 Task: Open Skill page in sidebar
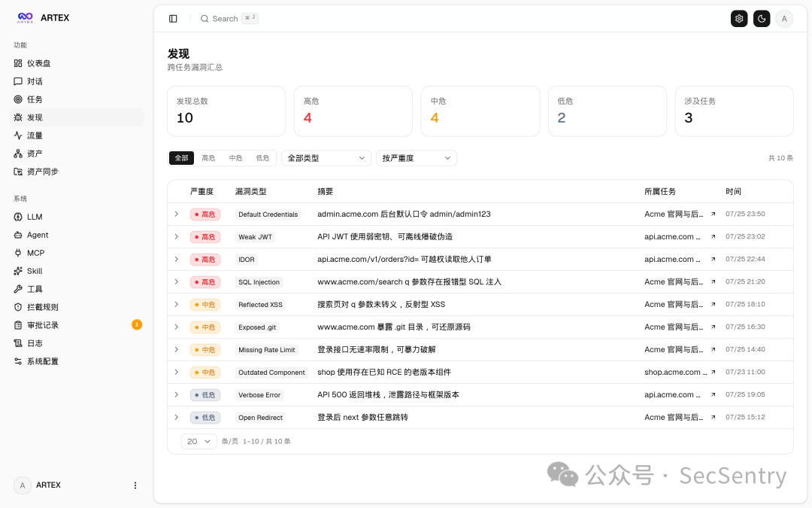pyautogui.click(x=77, y=271)
